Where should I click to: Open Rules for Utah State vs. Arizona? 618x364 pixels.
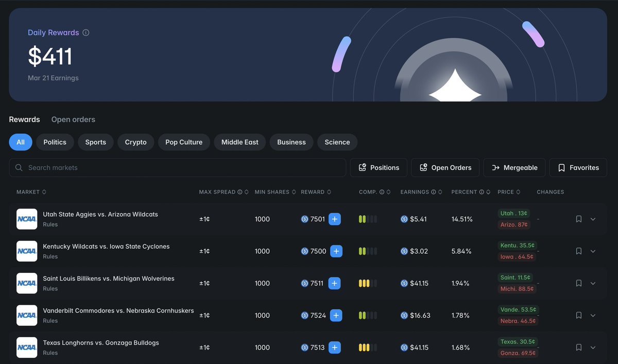pos(50,224)
